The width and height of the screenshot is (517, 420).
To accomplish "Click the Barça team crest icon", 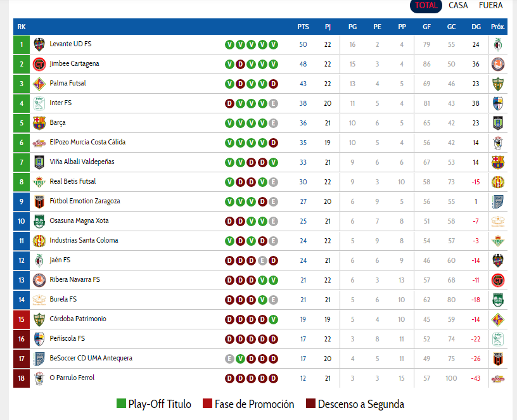I will [x=39, y=123].
